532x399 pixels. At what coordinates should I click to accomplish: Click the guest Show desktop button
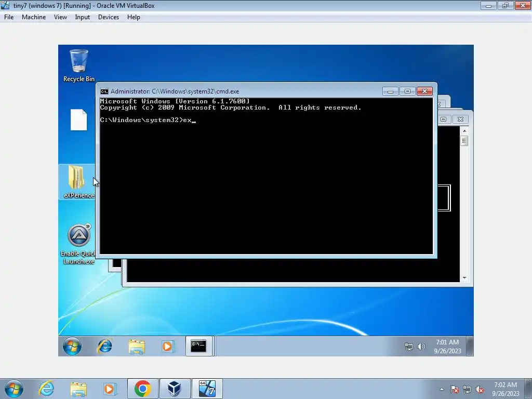[470, 346]
